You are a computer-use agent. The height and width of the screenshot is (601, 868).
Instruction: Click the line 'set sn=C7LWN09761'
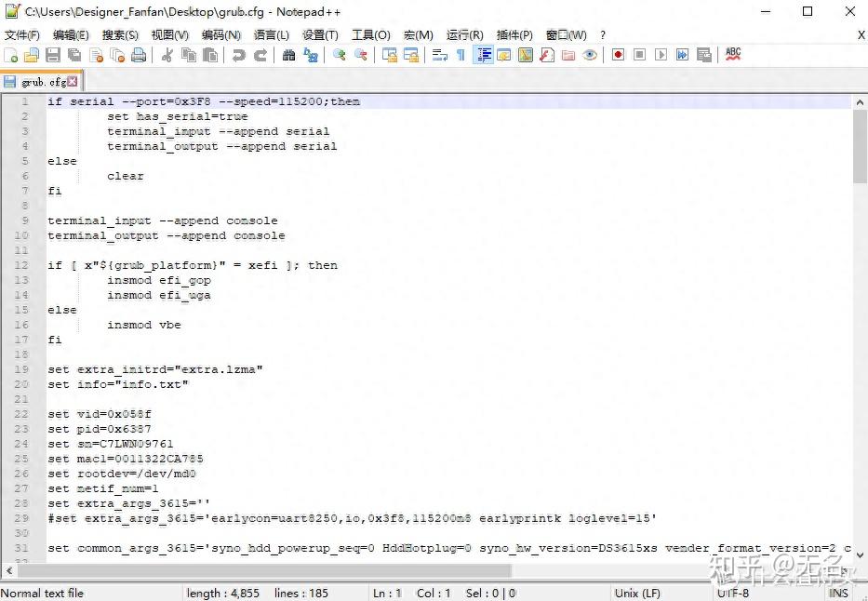[110, 444]
